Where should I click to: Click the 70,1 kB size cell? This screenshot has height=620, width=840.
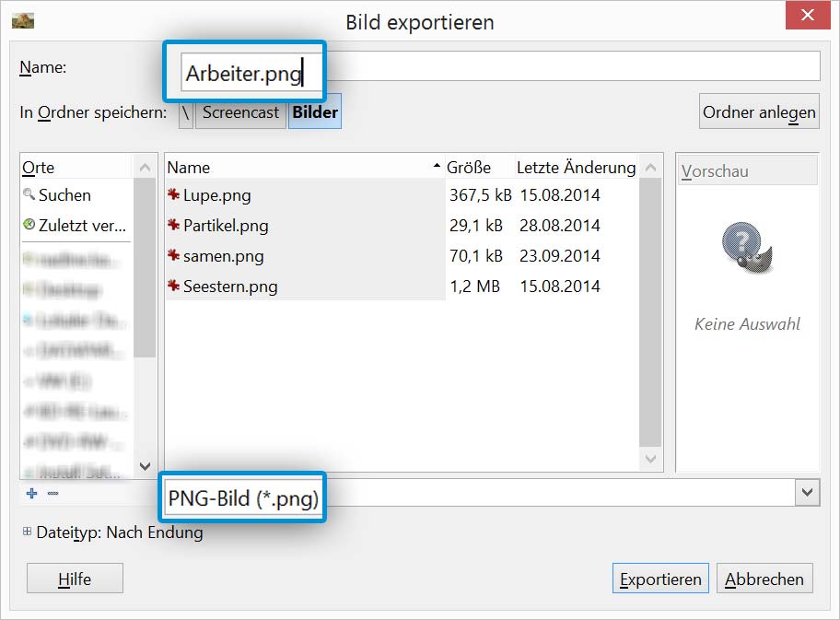(x=475, y=256)
